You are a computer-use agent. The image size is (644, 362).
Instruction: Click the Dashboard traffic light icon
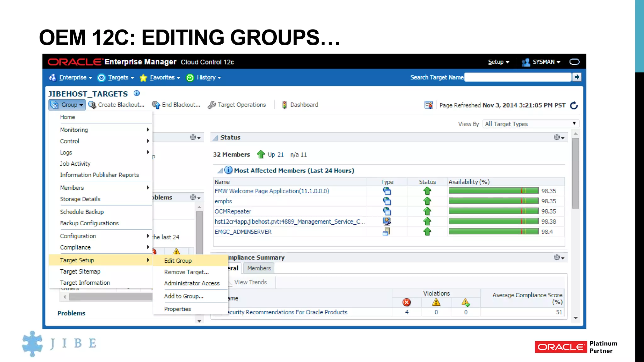[284, 105]
